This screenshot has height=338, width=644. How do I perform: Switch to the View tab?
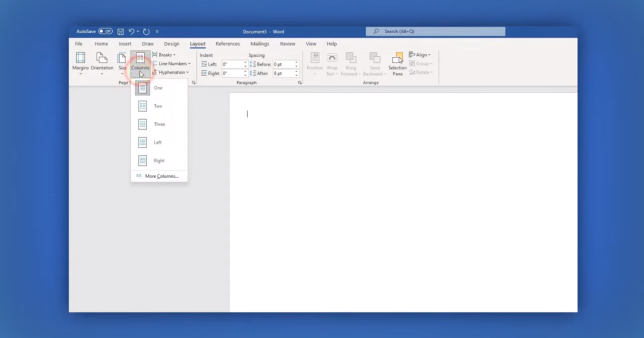[311, 44]
